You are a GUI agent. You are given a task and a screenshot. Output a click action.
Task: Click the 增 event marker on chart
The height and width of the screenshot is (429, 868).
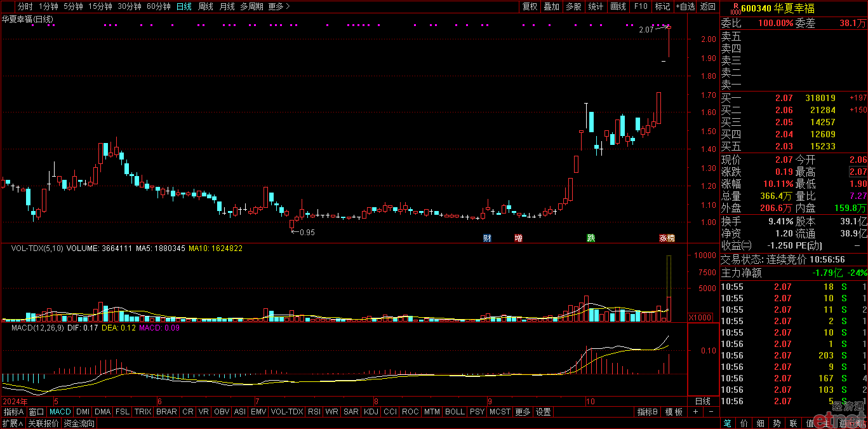518,238
